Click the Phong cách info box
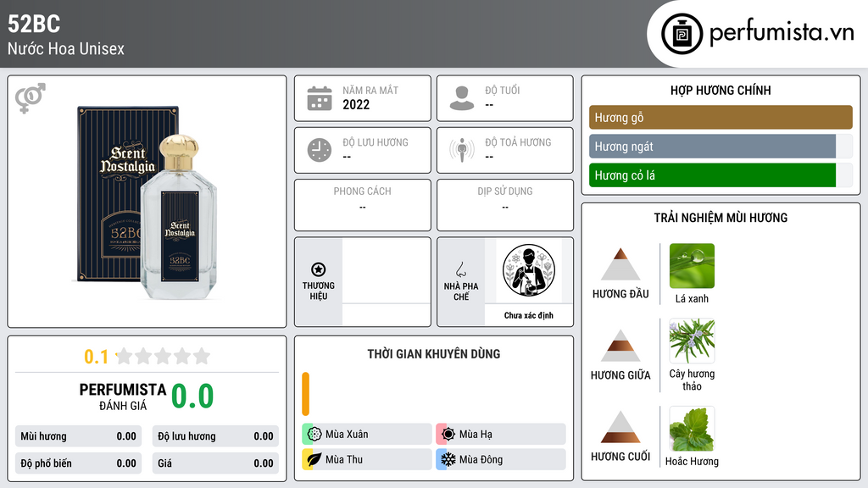Screen dimensions: 868x488 [x=363, y=205]
